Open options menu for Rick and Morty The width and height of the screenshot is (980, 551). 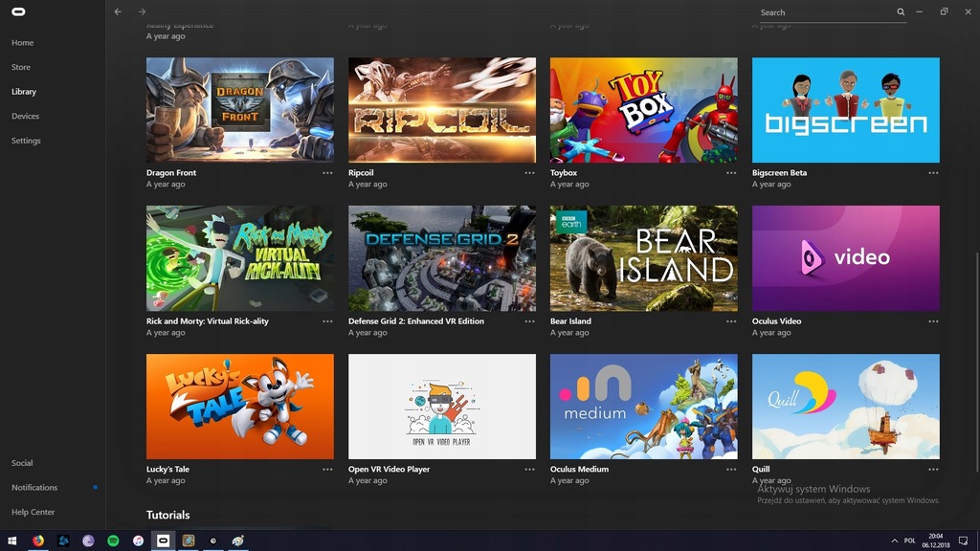click(327, 321)
